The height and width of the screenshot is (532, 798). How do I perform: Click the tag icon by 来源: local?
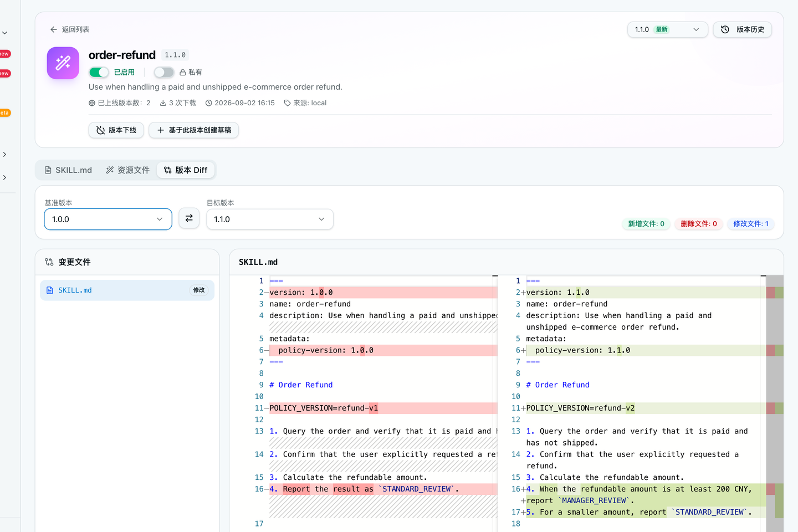(287, 103)
